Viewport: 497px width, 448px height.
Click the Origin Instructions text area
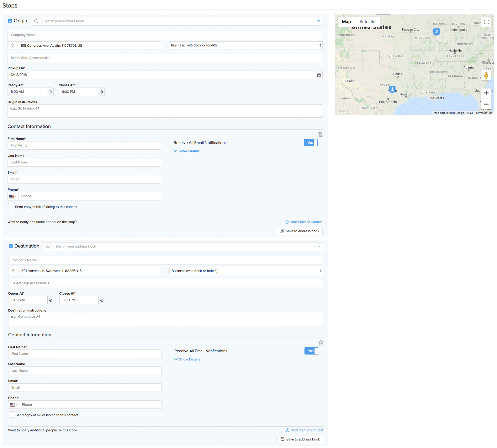coord(165,111)
